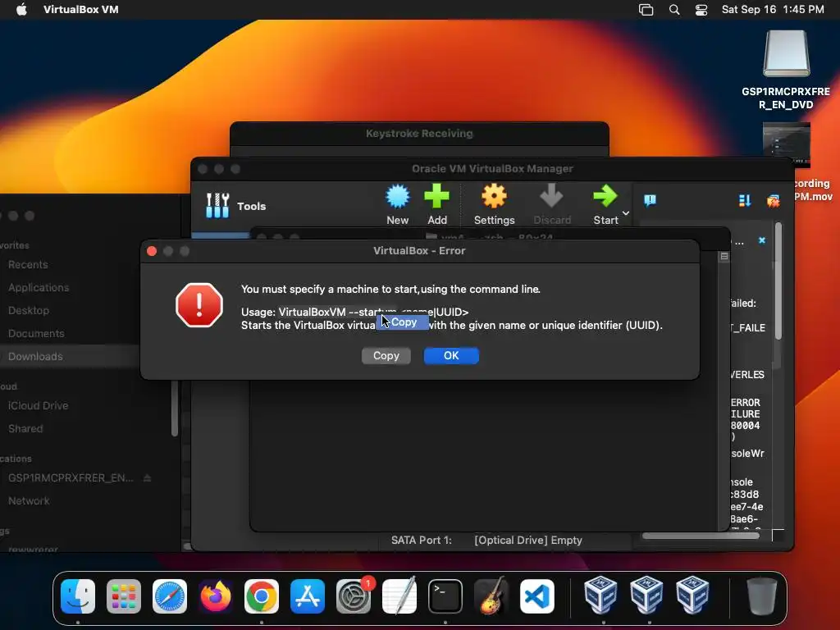Select Applications in Finder sidebar
Screen dimensions: 840x630
(x=39, y=288)
